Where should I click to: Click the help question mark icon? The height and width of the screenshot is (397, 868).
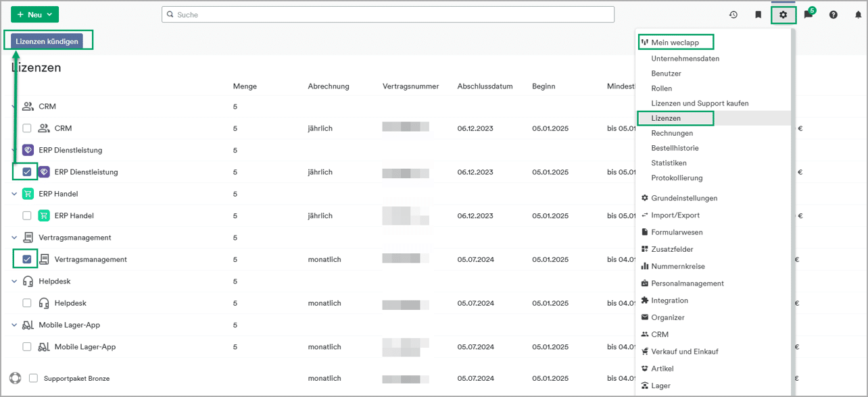pos(834,15)
